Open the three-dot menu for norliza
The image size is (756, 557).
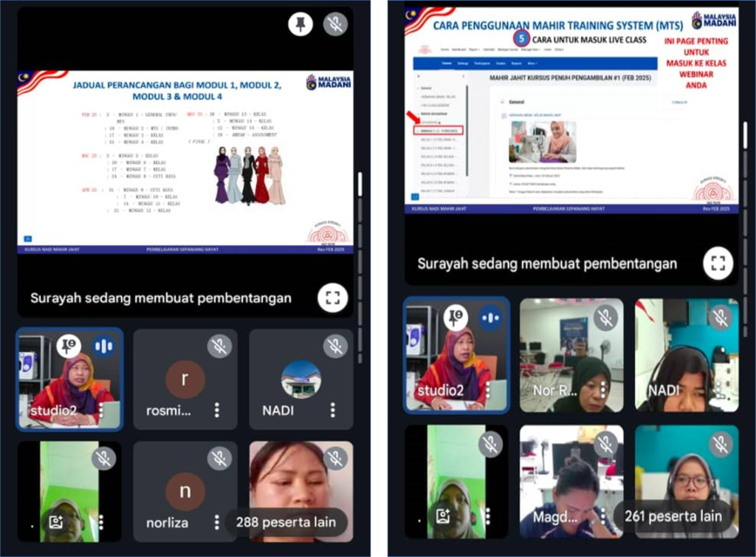(216, 522)
